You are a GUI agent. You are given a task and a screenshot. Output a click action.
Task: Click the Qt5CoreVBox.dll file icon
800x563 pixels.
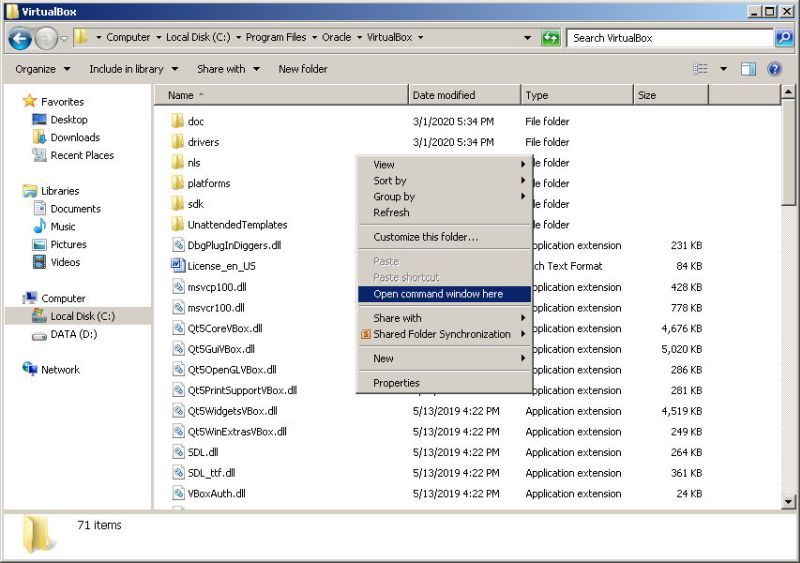pos(178,328)
